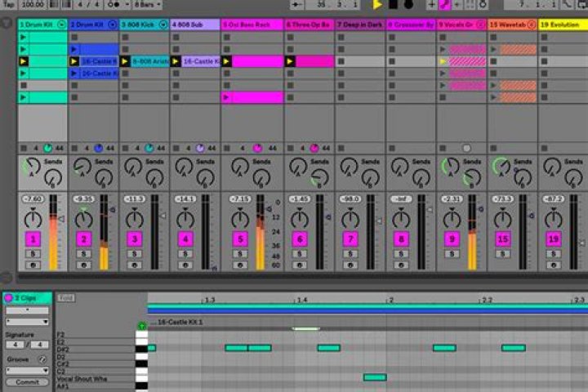588x392 pixels.
Task: Click the pink clip color chooser beside 2 Clips
Action: point(8,298)
